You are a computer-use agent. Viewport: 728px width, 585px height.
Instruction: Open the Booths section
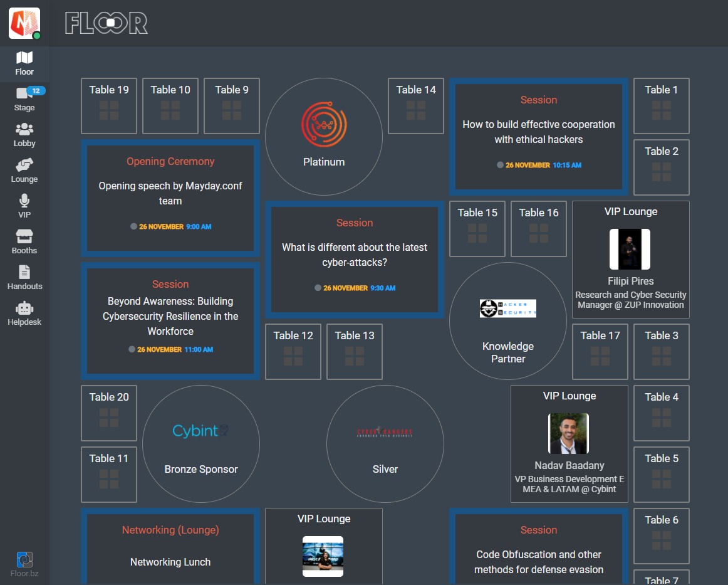[x=24, y=243]
